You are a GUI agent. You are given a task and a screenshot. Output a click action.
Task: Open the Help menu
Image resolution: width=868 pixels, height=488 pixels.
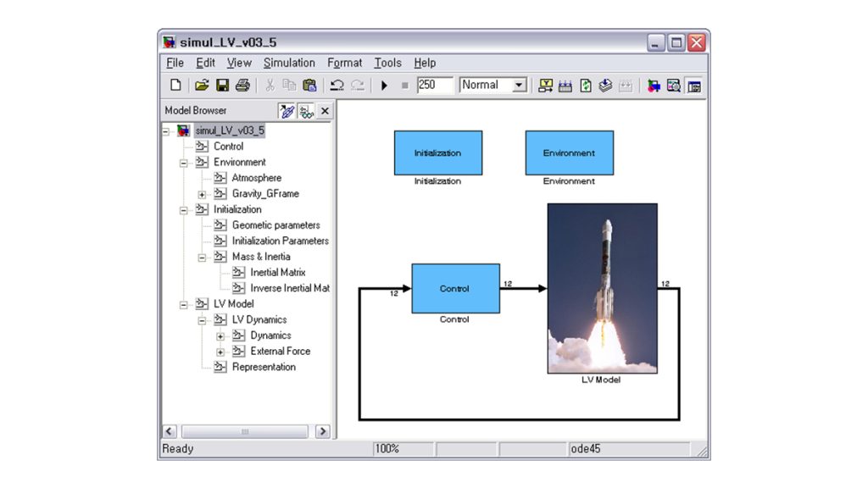[x=425, y=63]
